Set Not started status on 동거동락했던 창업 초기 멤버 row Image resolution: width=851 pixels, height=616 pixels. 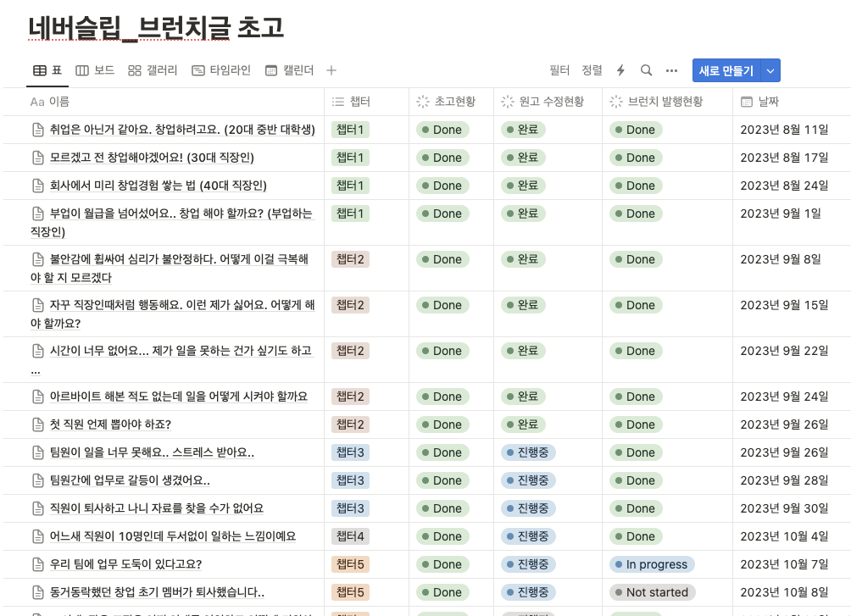pyautogui.click(x=651, y=591)
